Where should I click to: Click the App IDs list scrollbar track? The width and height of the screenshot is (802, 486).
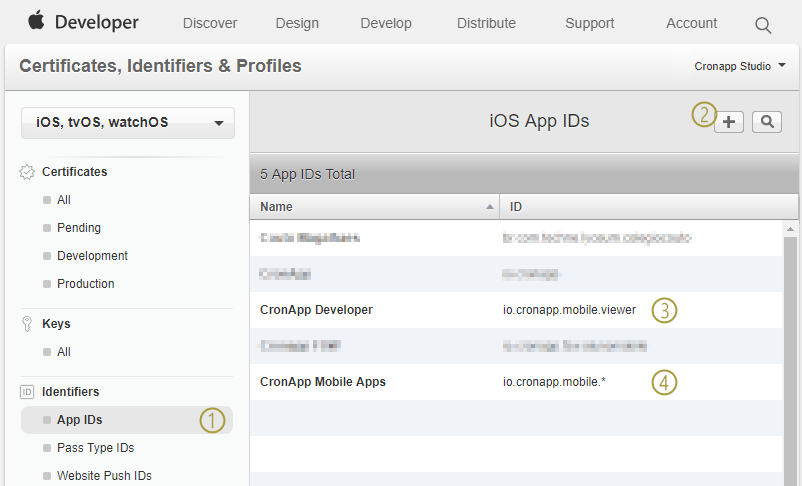790,361
